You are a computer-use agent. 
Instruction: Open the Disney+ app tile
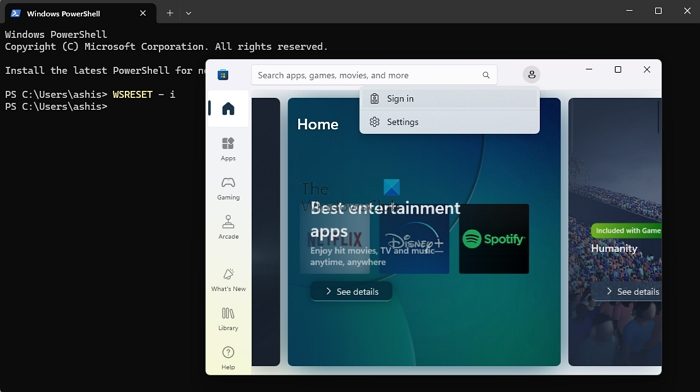click(x=414, y=239)
